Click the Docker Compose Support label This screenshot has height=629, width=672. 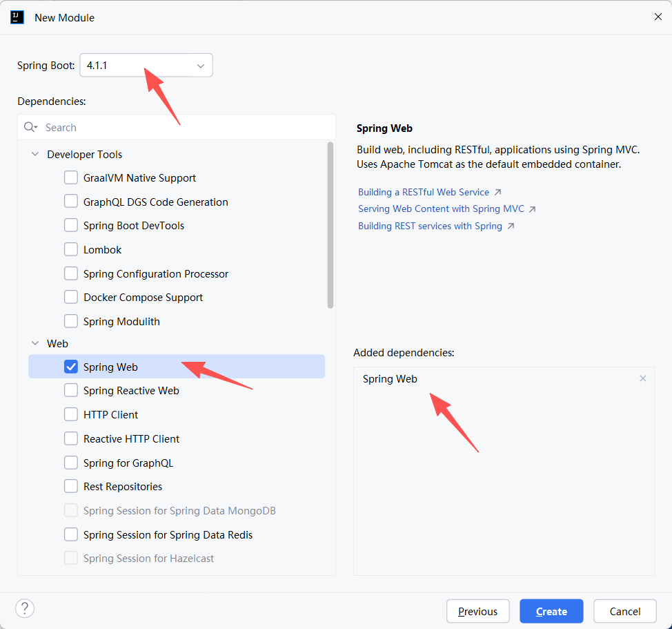coord(143,297)
